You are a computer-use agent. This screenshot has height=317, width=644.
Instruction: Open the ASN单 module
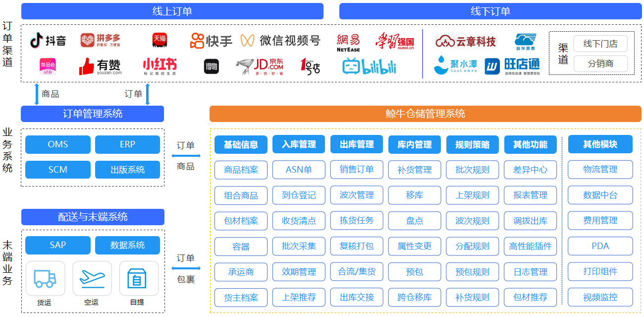click(299, 170)
